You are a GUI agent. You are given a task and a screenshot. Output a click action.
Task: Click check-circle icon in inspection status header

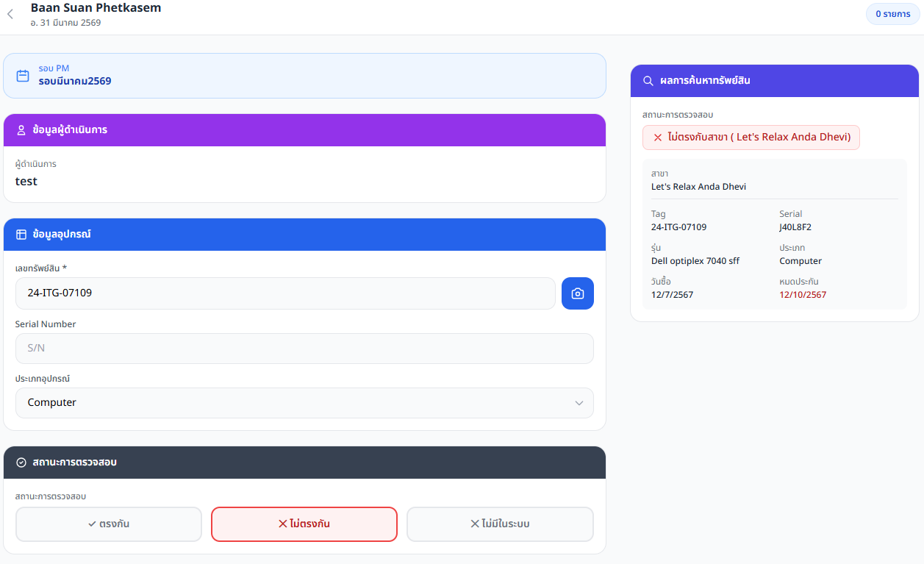(x=21, y=463)
